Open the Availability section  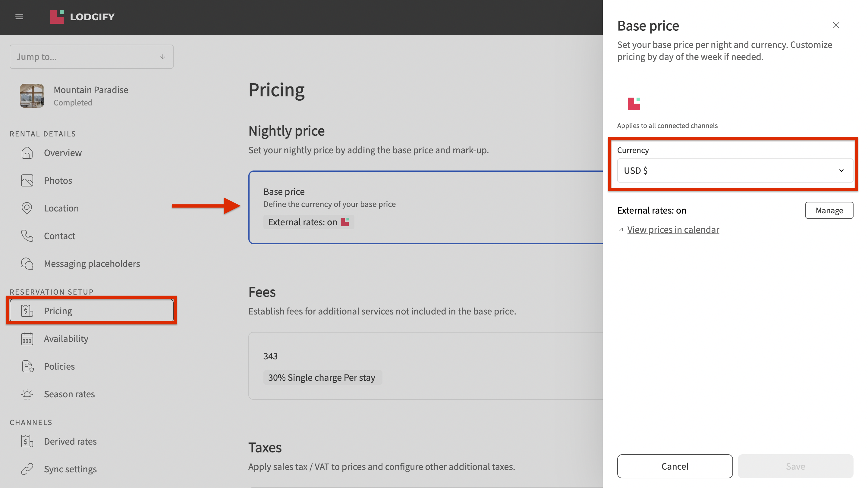click(91, 339)
